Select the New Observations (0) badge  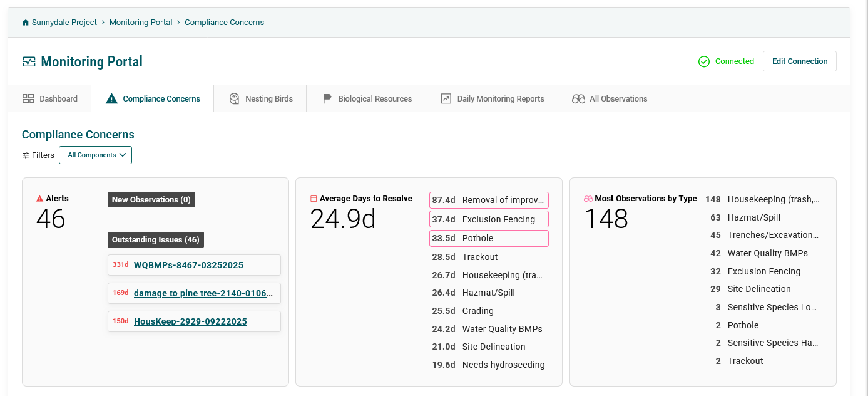pyautogui.click(x=151, y=200)
